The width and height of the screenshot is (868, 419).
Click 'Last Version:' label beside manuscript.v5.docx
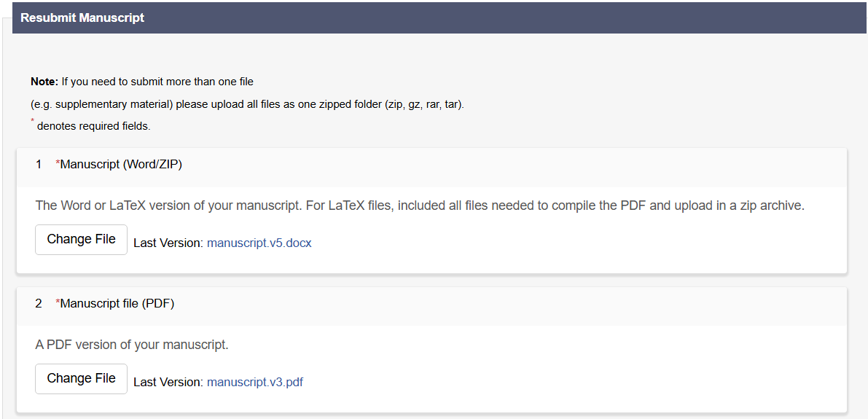(x=168, y=243)
